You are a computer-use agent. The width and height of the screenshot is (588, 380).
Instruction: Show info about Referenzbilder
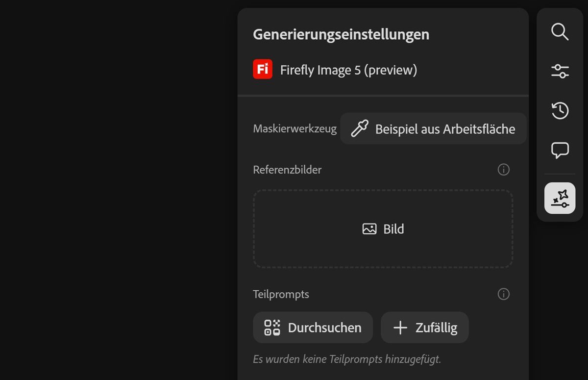pos(503,170)
